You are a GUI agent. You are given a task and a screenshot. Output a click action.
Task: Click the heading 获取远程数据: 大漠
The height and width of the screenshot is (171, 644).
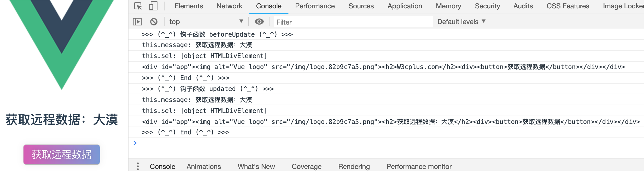click(62, 120)
